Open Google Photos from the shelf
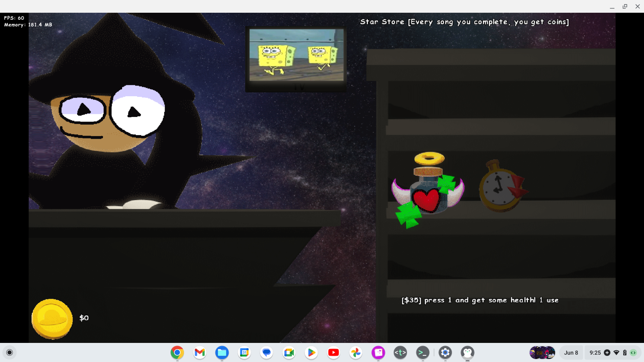Image resolution: width=644 pixels, height=362 pixels. [356, 353]
